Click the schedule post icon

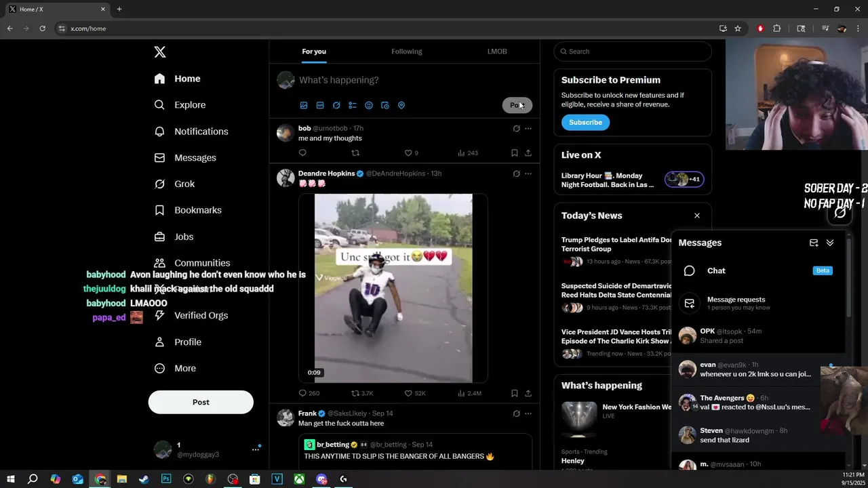[385, 105]
